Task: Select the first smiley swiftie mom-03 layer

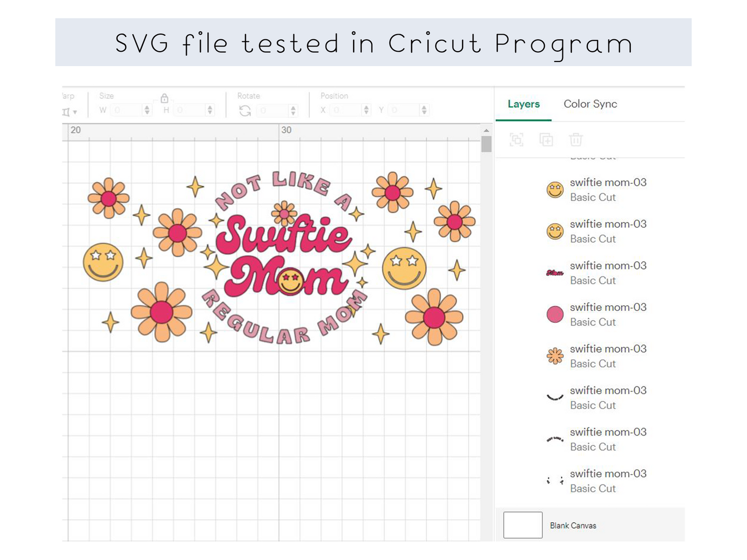Action: (x=607, y=190)
